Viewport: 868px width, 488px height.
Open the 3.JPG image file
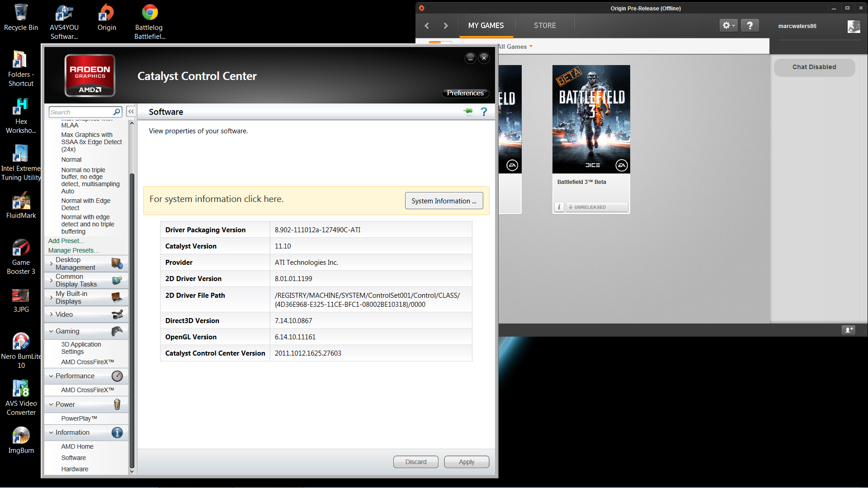[21, 300]
